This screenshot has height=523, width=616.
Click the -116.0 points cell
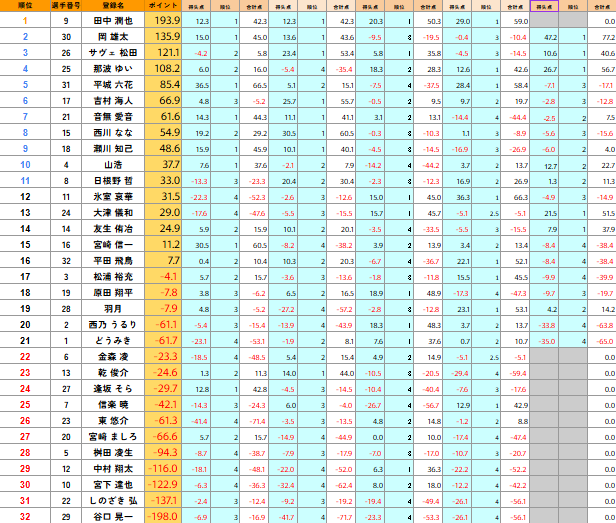pyautogui.click(x=163, y=469)
